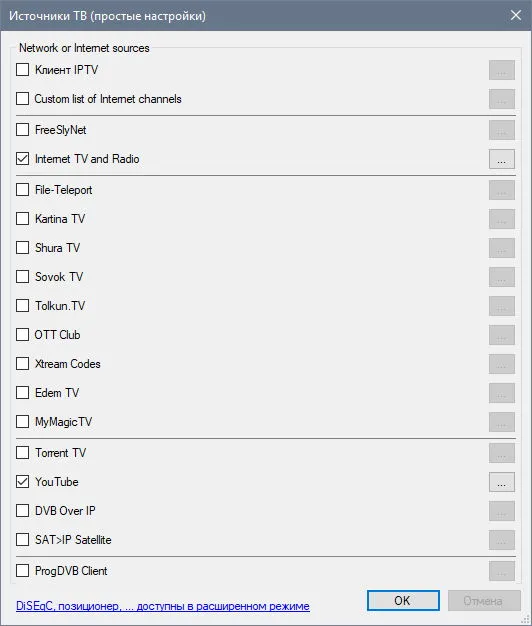Open the YouTube source settings button
The height and width of the screenshot is (626, 532).
(x=502, y=482)
